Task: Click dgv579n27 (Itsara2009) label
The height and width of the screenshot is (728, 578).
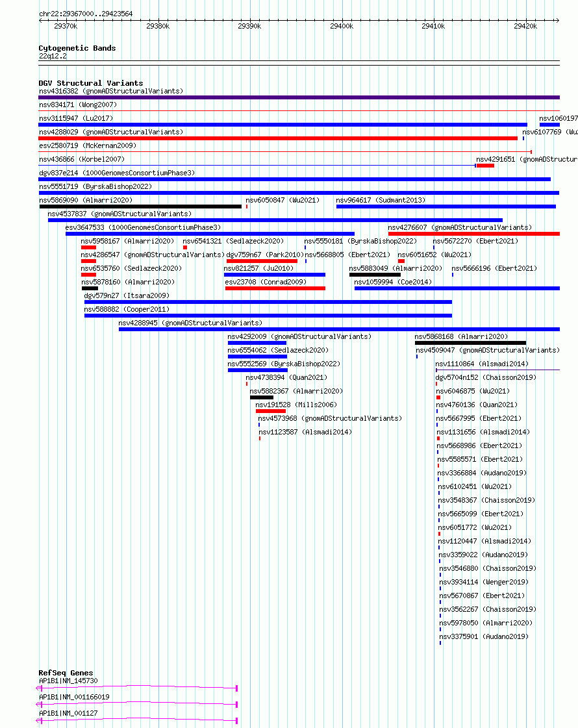Action: 127,295
